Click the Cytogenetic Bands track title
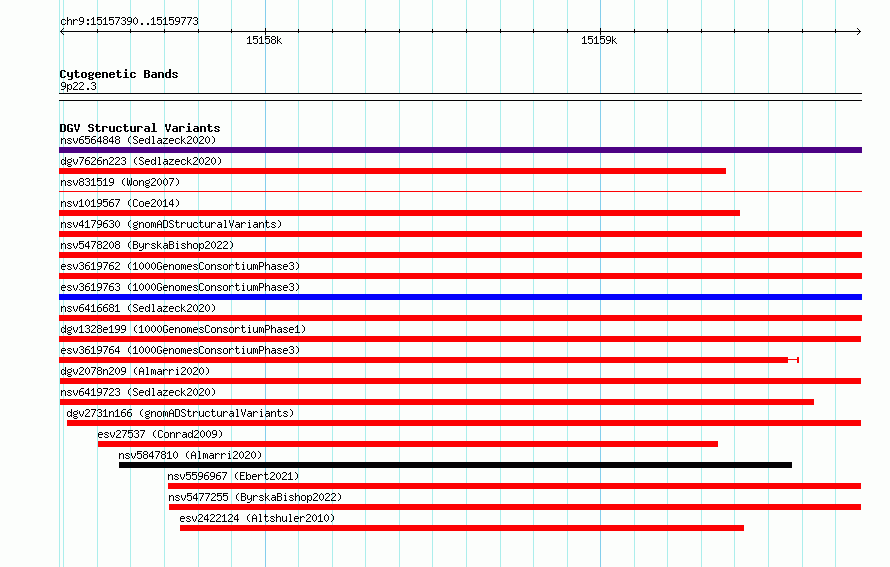Image resolution: width=890 pixels, height=567 pixels. 119,74
